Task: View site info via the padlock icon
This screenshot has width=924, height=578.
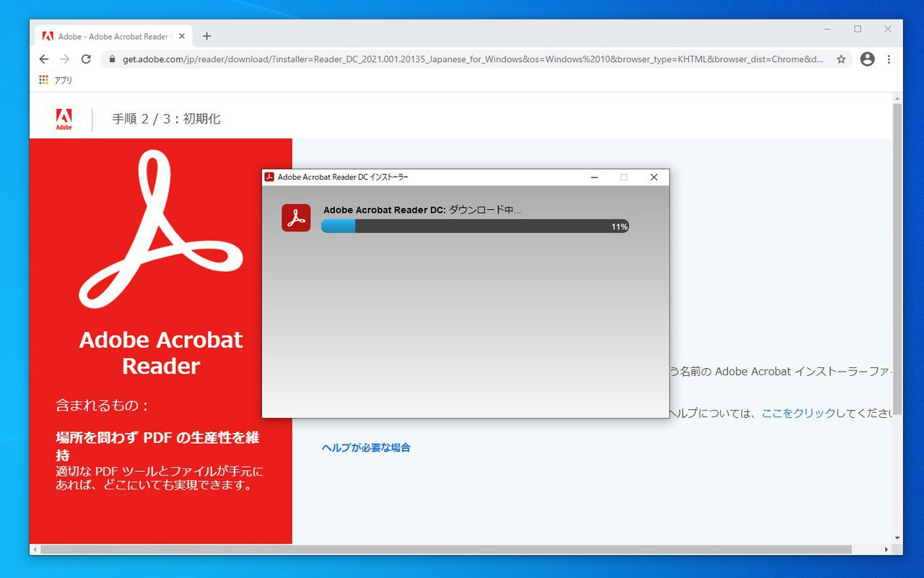Action: click(x=112, y=59)
